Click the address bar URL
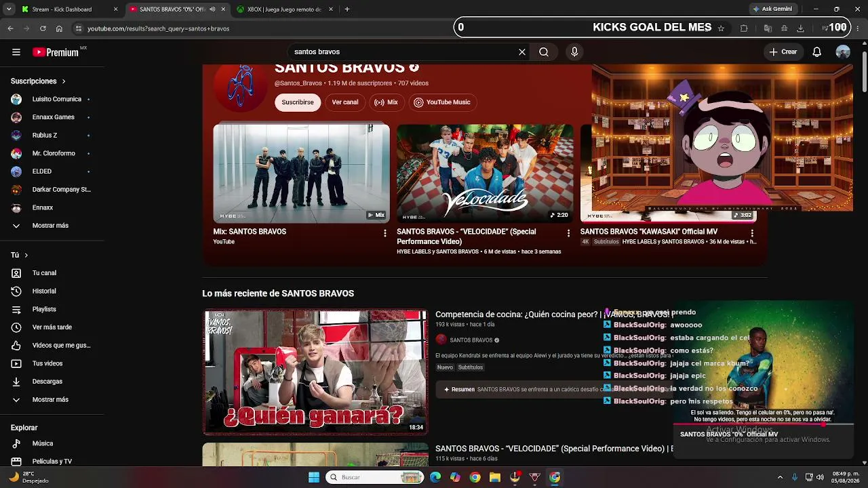Screen dimensions: 868x488 pyautogui.click(x=159, y=28)
